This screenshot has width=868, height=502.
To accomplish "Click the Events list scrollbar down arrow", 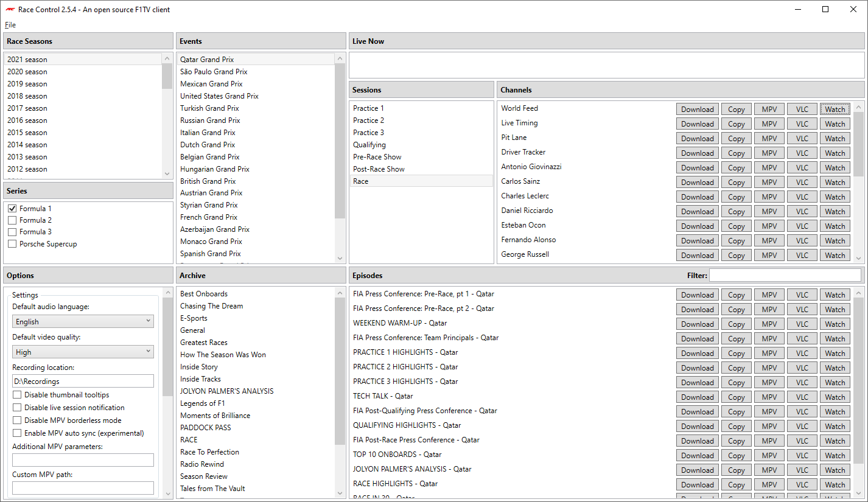I will point(340,258).
